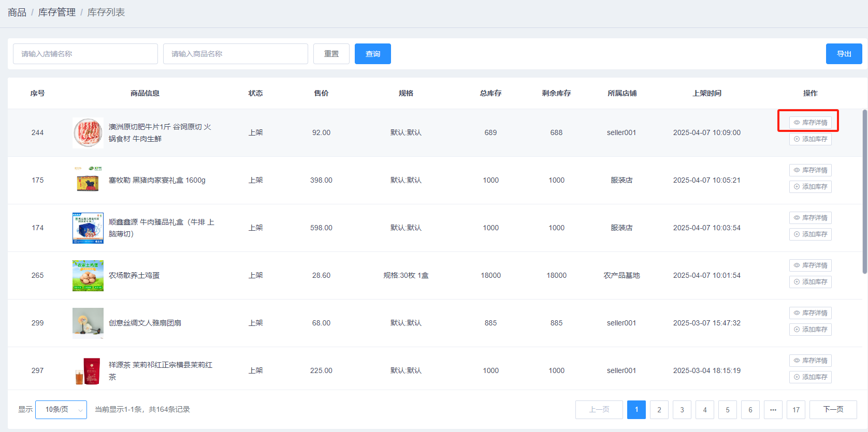View 库存详情 for 塞牧勒 黑猪肉礼盒

[810, 170]
